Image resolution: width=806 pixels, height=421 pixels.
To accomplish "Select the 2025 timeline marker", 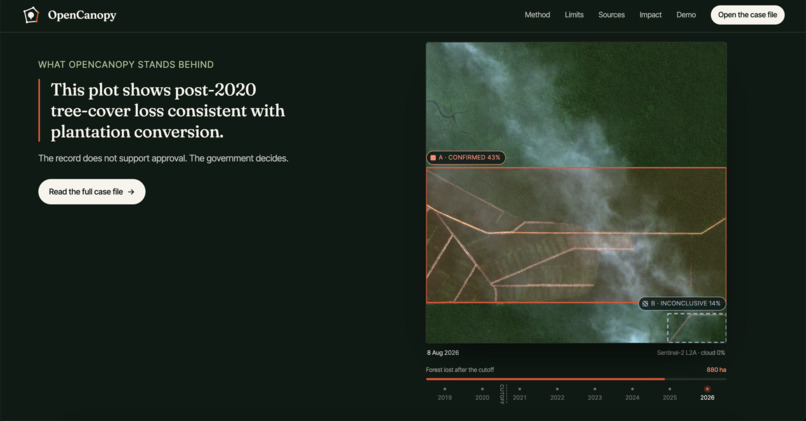I will 670,394.
